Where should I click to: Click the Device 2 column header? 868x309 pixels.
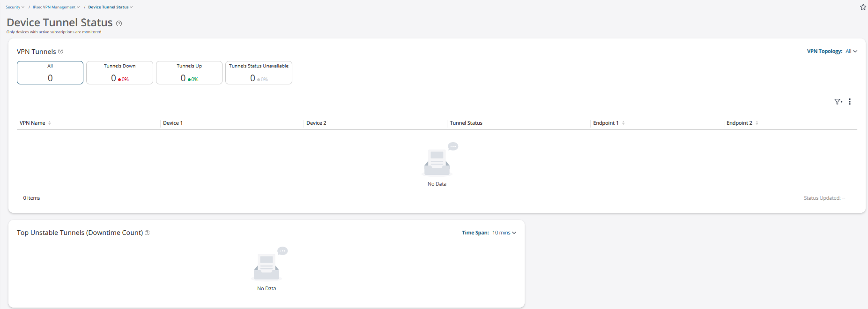[x=316, y=123]
